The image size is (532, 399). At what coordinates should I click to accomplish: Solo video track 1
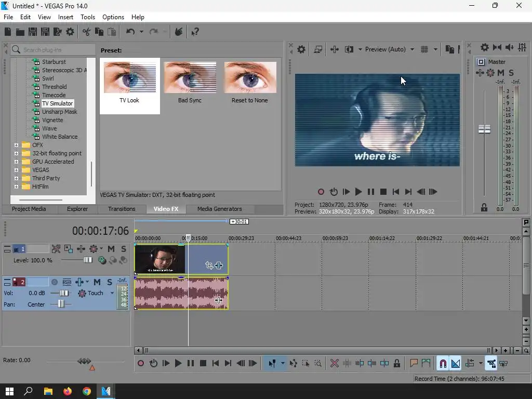tap(124, 249)
